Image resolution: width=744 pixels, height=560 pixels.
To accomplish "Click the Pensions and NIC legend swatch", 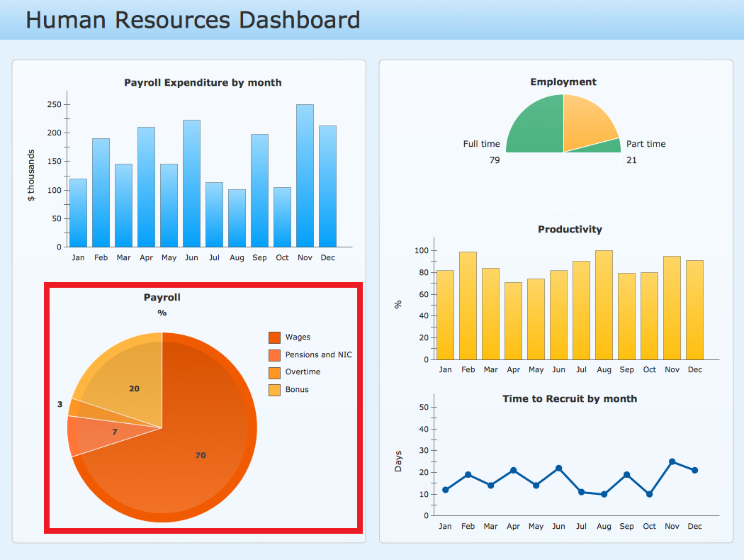I will 274,355.
